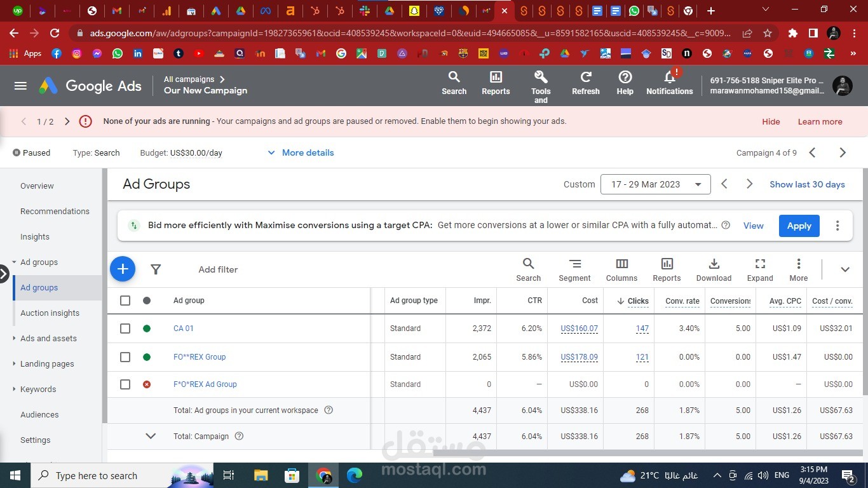Hide the ads not running alert
This screenshot has height=488, width=868.
[x=771, y=121]
